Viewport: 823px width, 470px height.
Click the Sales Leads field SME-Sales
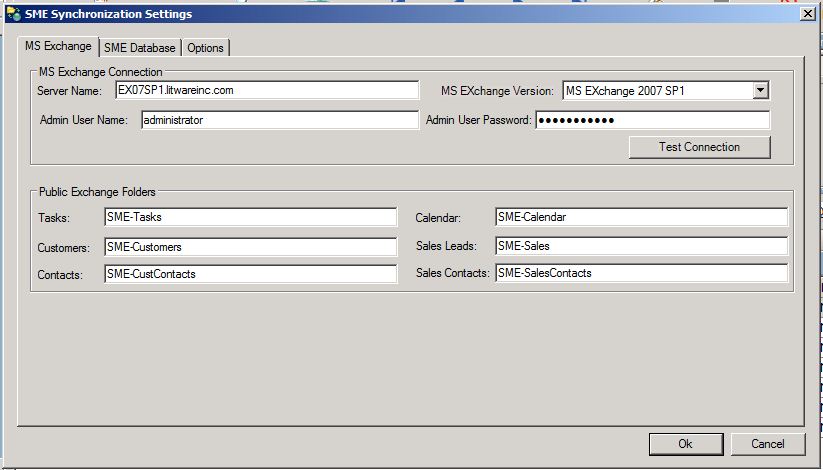click(641, 246)
